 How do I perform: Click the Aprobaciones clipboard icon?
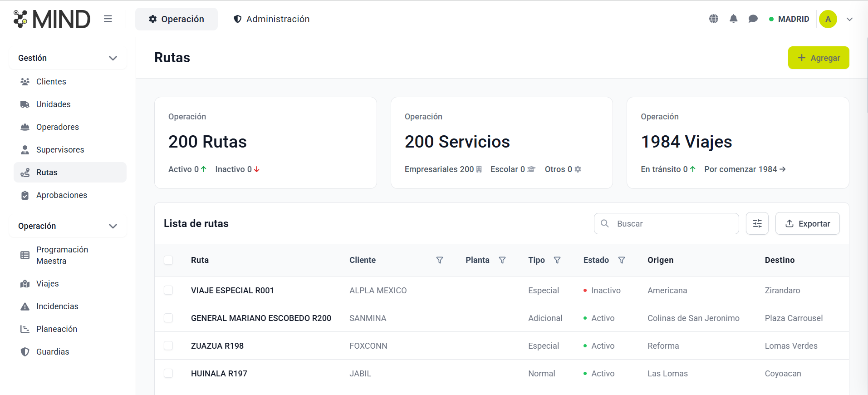(25, 195)
